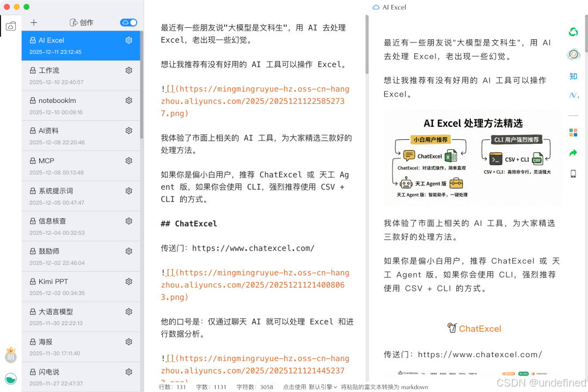
Task: Click the plus icon to add a new article
Action: tap(34, 22)
